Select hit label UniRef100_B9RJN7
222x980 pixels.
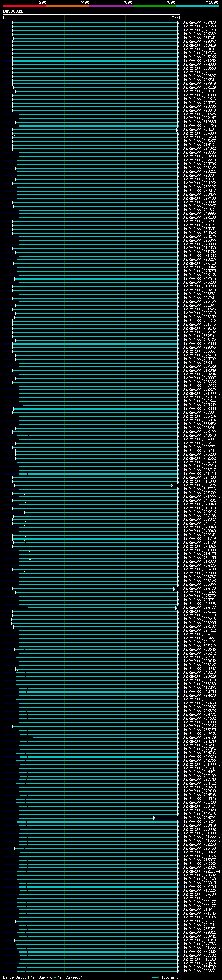pos(199,118)
